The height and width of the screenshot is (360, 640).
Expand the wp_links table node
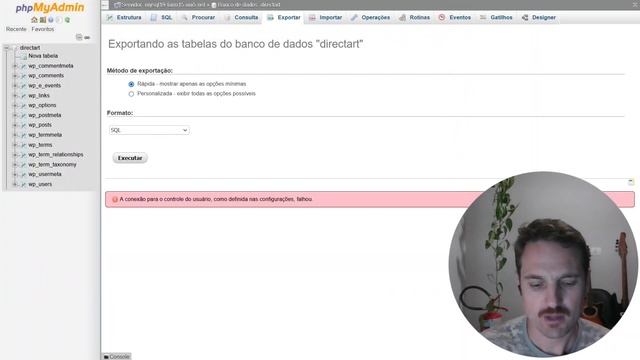click(x=15, y=96)
